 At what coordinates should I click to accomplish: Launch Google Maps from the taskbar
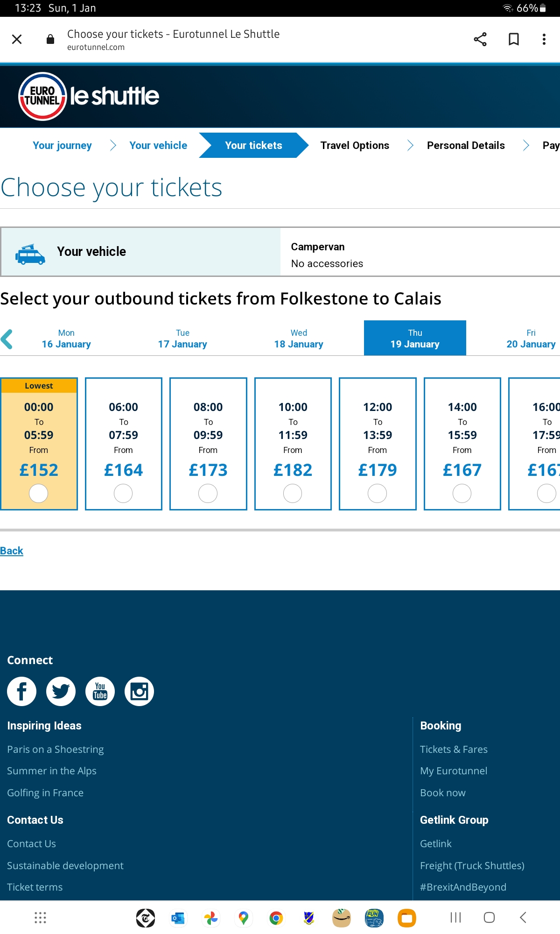243,918
